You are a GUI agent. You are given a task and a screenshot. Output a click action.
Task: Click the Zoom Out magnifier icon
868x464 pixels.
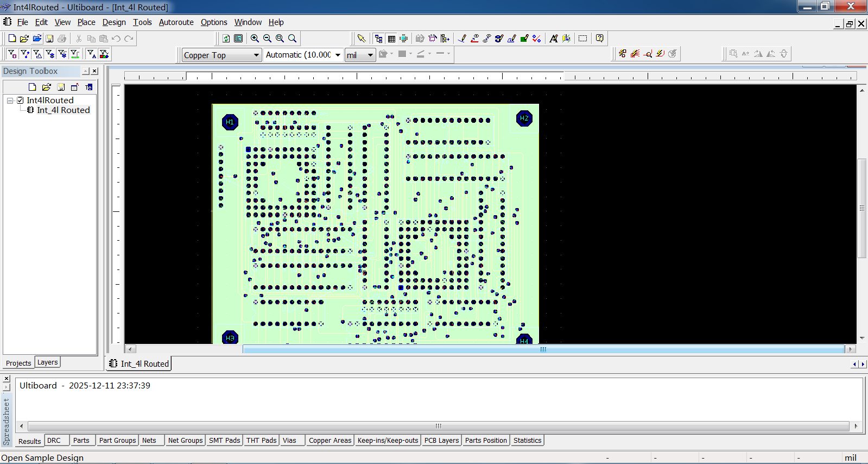tap(267, 39)
